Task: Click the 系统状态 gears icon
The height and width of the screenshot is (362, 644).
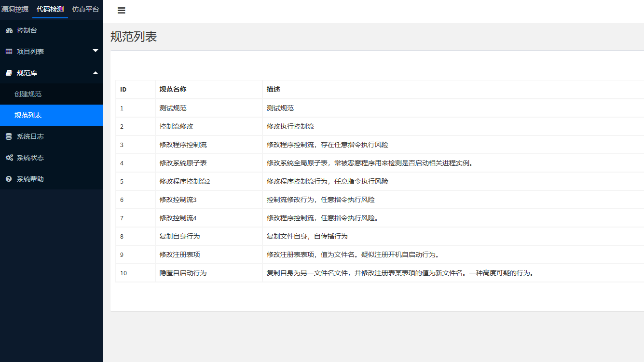Action: coord(9,158)
